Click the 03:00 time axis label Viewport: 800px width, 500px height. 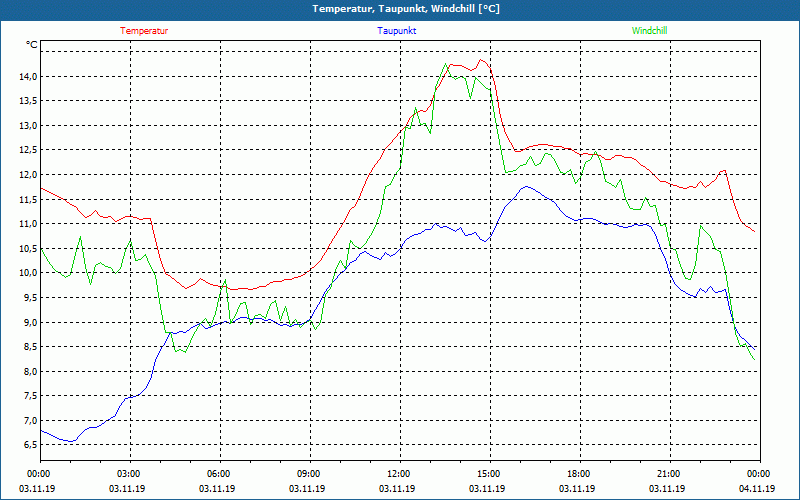[130, 474]
